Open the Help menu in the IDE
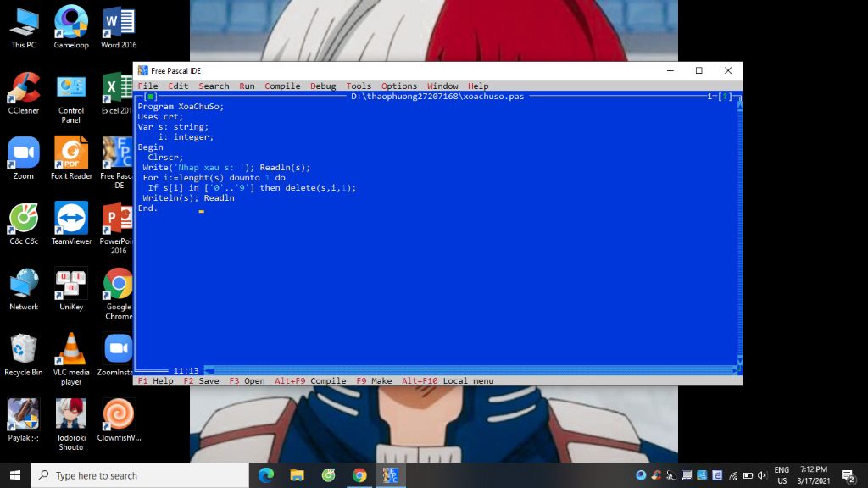868x488 pixels. click(x=478, y=86)
